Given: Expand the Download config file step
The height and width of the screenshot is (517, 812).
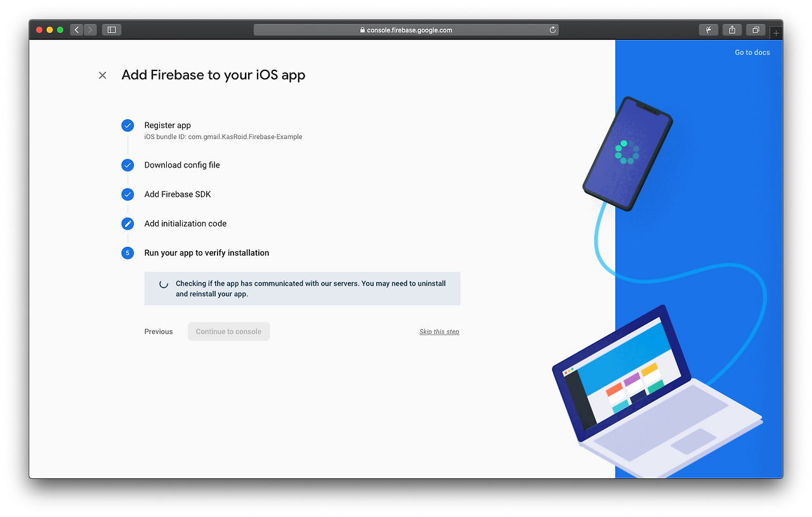Looking at the screenshot, I should pos(182,165).
